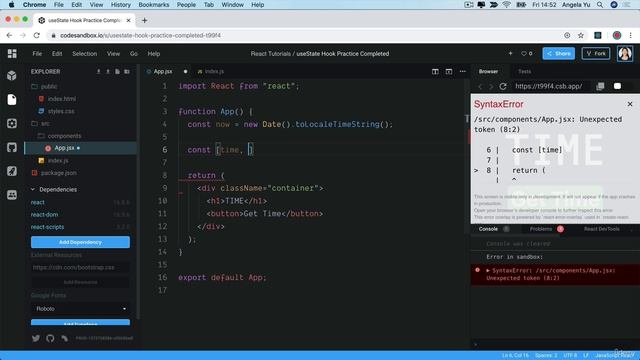Create new folder via Explorer icon

127,71
